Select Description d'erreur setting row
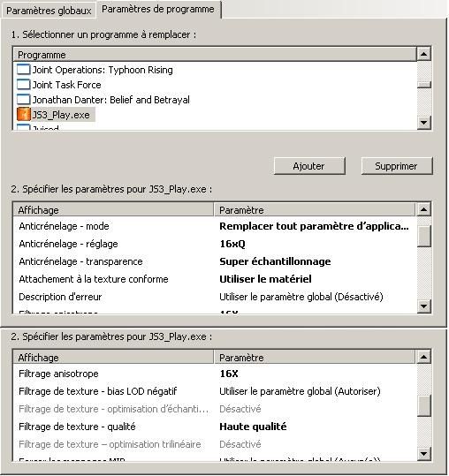Image resolution: width=449 pixels, height=476 pixels. (x=215, y=297)
